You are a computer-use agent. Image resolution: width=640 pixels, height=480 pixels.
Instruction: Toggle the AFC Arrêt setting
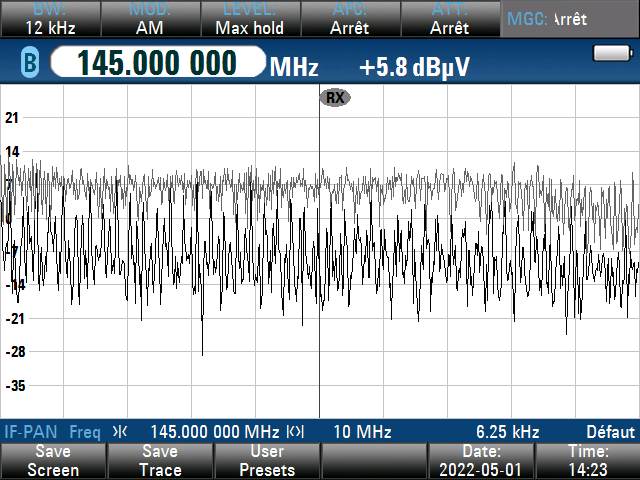pyautogui.click(x=349, y=20)
